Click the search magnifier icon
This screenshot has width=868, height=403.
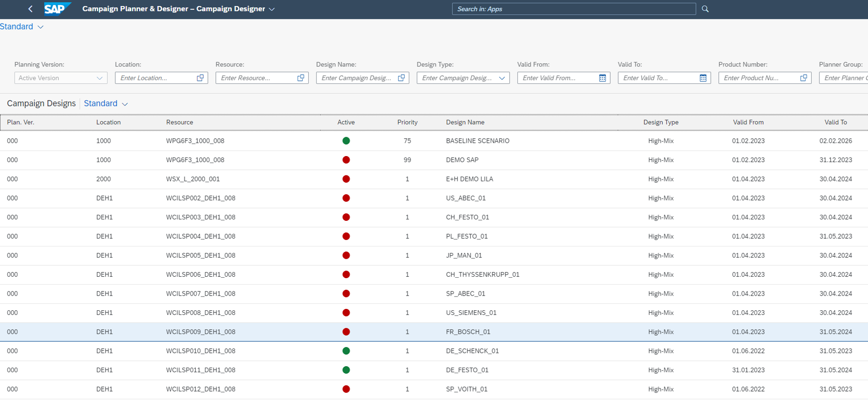(705, 9)
